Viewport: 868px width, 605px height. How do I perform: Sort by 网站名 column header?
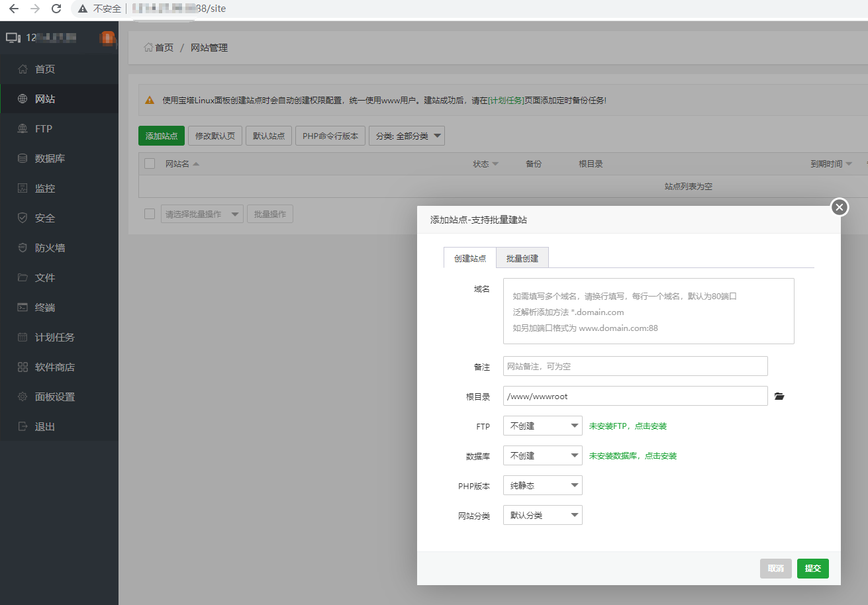pyautogui.click(x=182, y=163)
